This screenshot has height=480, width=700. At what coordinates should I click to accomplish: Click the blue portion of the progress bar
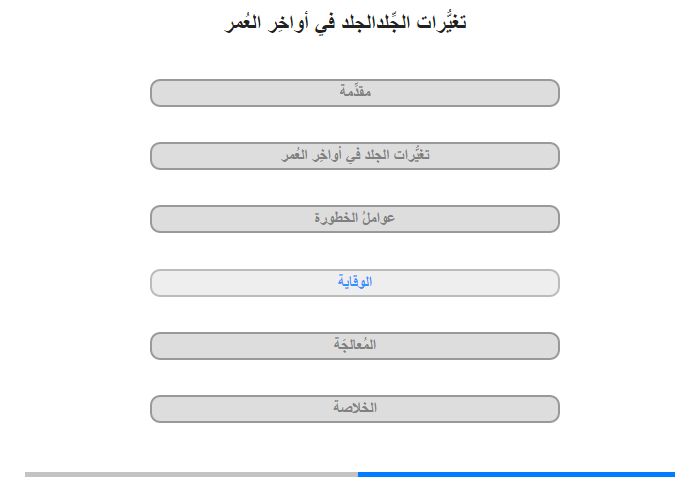[516, 474]
